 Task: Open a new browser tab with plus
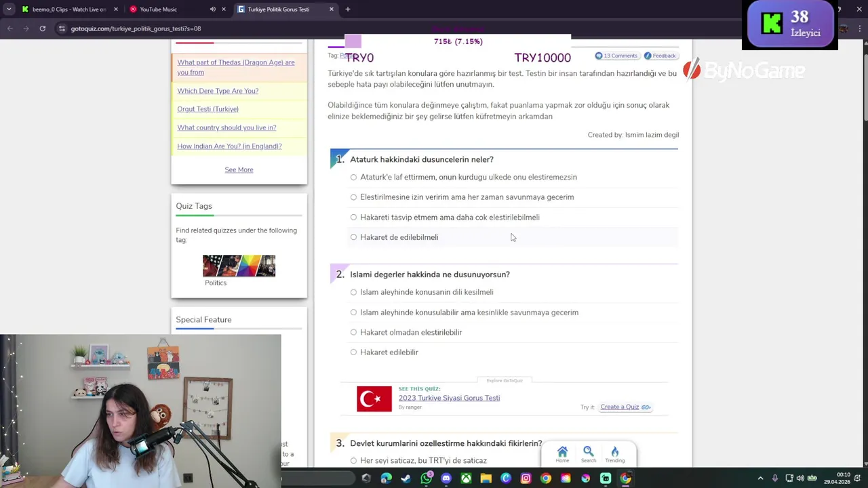tap(347, 9)
